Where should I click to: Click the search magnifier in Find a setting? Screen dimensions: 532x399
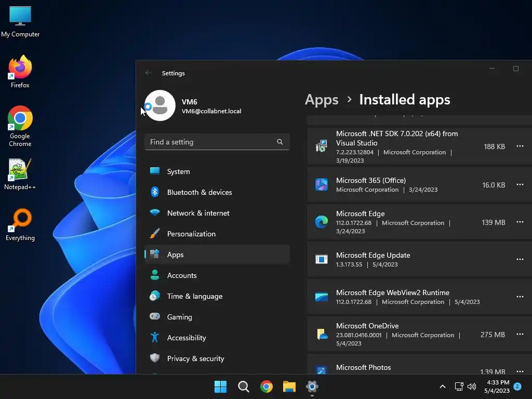point(280,142)
